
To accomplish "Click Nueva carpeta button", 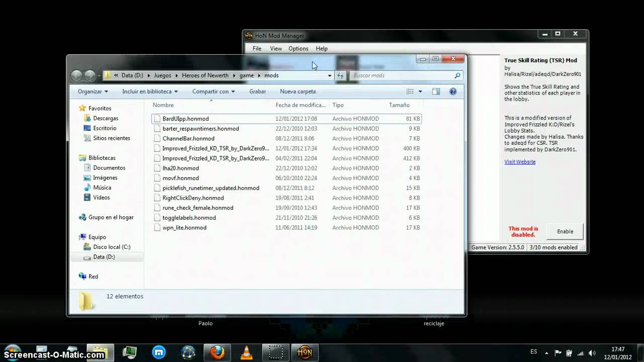I will 298,92.
